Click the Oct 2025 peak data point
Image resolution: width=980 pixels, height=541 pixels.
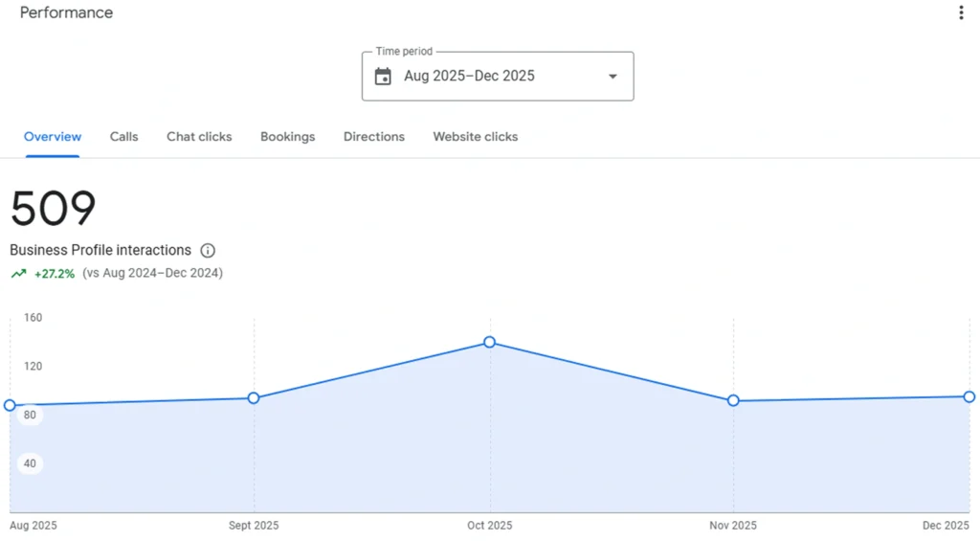click(x=490, y=342)
